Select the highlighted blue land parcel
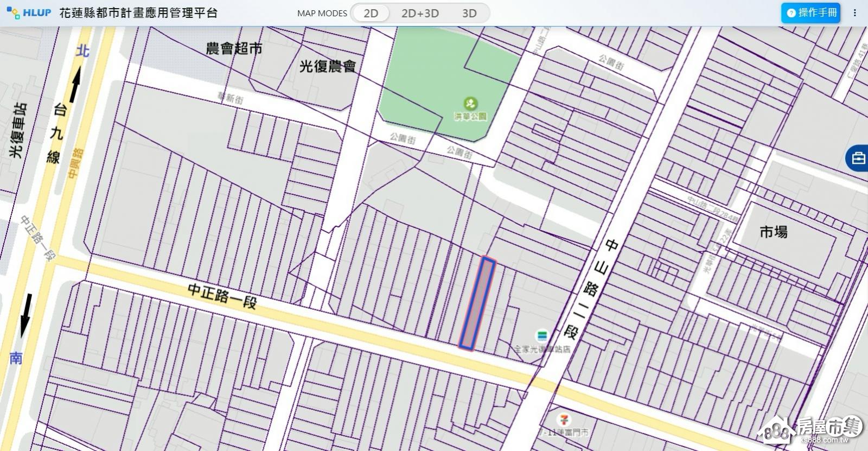 477,303
